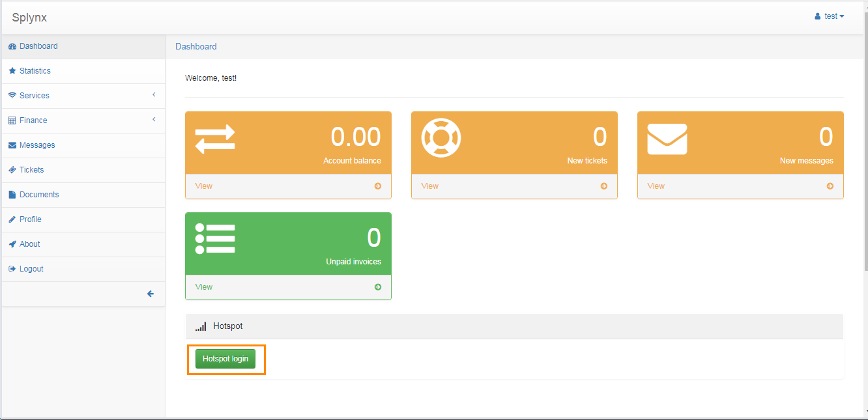The width and height of the screenshot is (868, 420).
Task: Open the test user dropdown
Action: click(x=830, y=16)
